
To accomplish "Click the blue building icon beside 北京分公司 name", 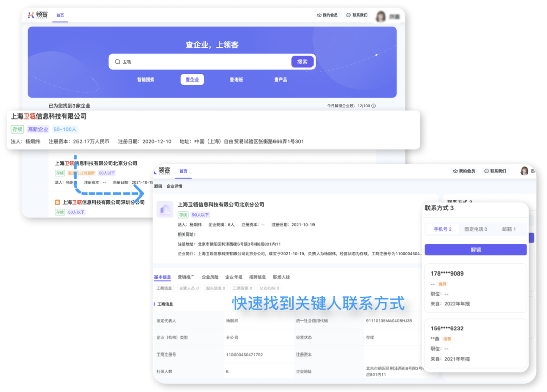I will (165, 209).
